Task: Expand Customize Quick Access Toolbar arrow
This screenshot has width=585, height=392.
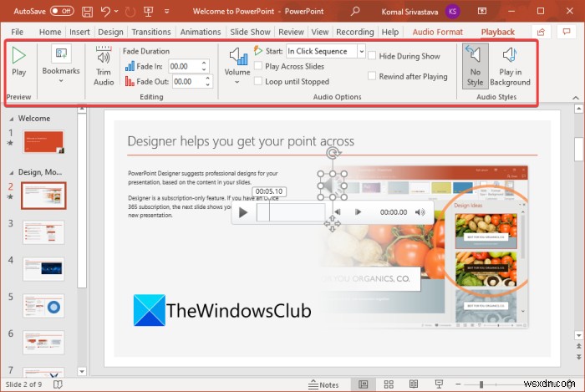Action: tap(167, 12)
